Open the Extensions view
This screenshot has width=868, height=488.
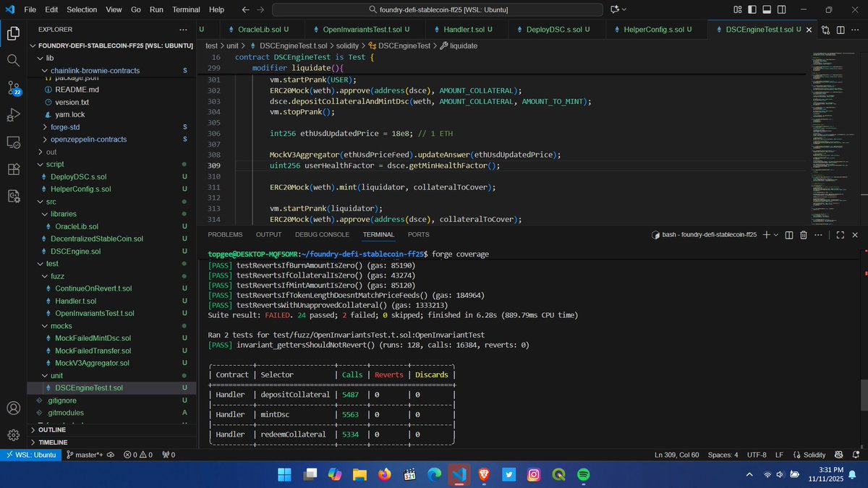(13, 169)
